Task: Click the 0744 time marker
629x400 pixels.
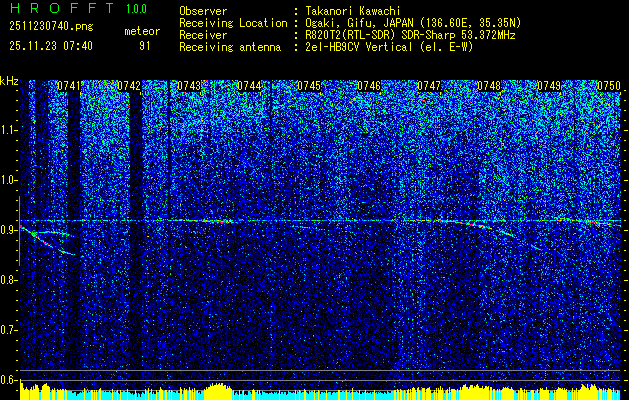Action: pos(249,86)
